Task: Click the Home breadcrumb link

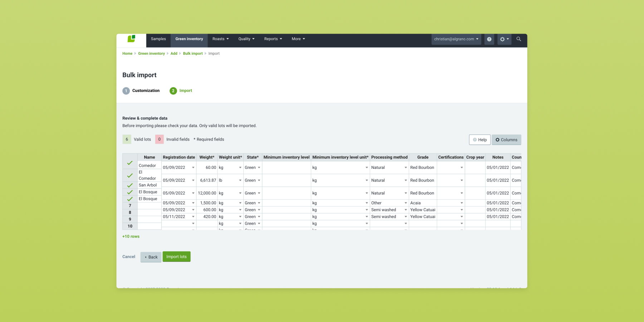Action: 127,54
